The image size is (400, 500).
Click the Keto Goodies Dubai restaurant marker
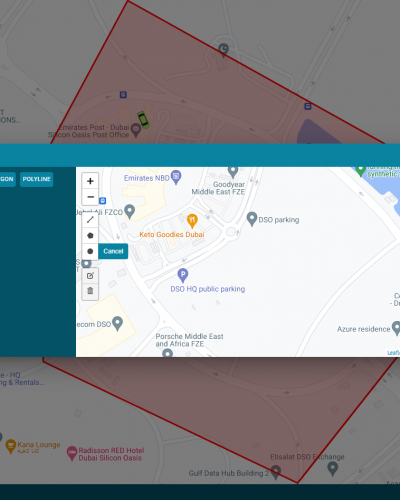coord(192,220)
